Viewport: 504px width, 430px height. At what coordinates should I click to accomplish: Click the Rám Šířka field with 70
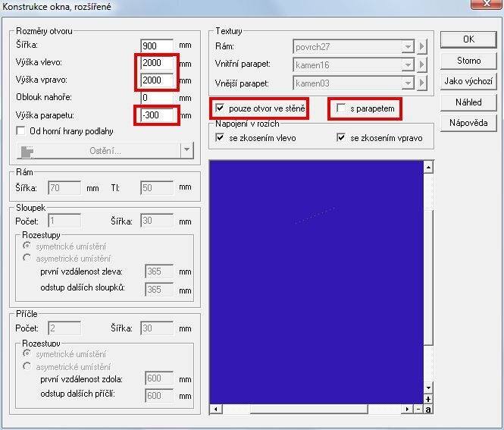point(64,188)
